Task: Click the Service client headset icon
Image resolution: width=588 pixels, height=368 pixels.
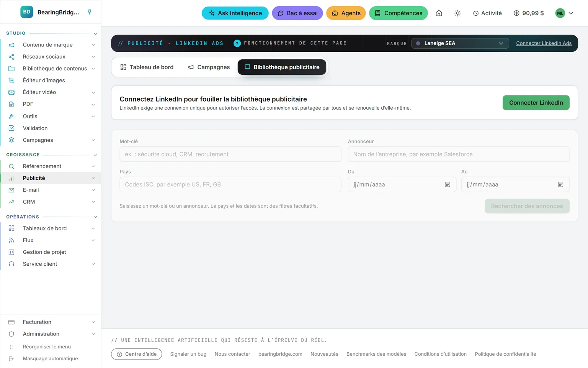Action: [x=11, y=264]
